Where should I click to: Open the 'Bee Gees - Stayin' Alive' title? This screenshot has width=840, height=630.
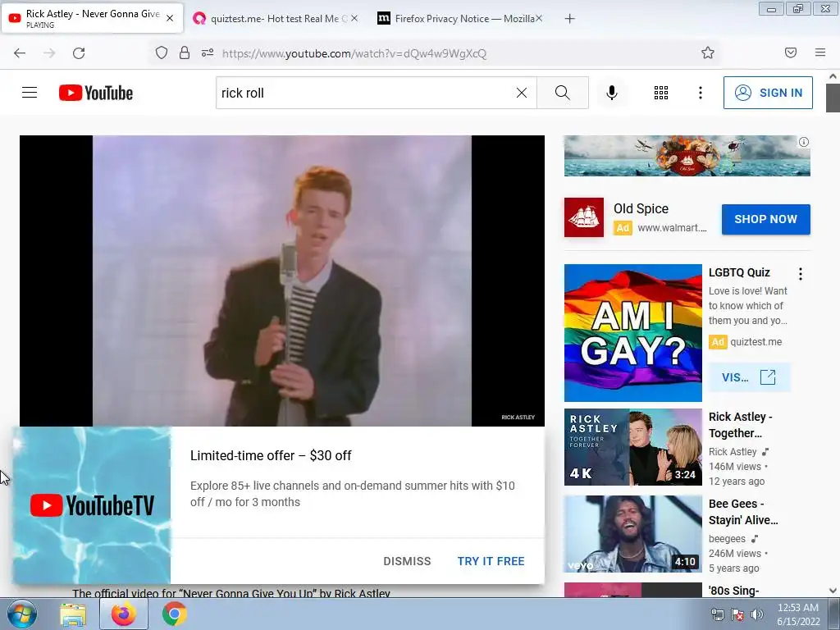pos(743,512)
